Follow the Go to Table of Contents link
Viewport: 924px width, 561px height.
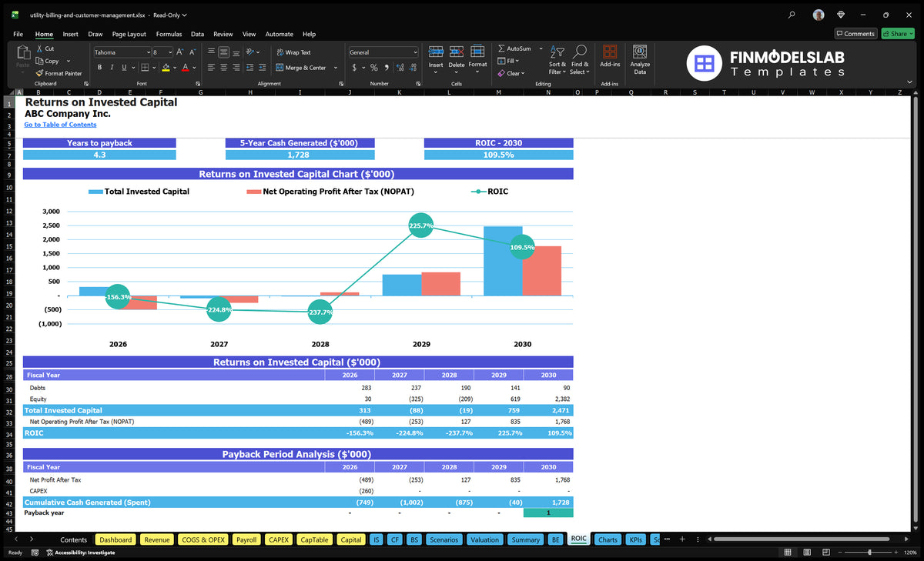tap(60, 125)
